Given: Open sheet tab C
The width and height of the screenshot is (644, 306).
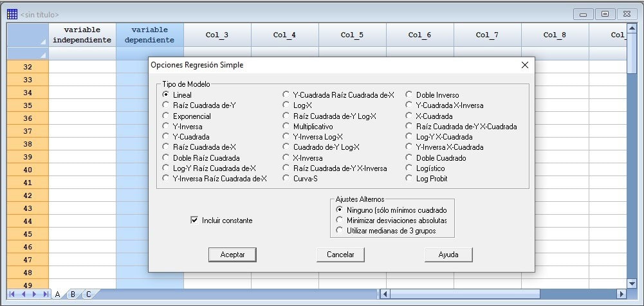Looking at the screenshot, I should pos(87,294).
